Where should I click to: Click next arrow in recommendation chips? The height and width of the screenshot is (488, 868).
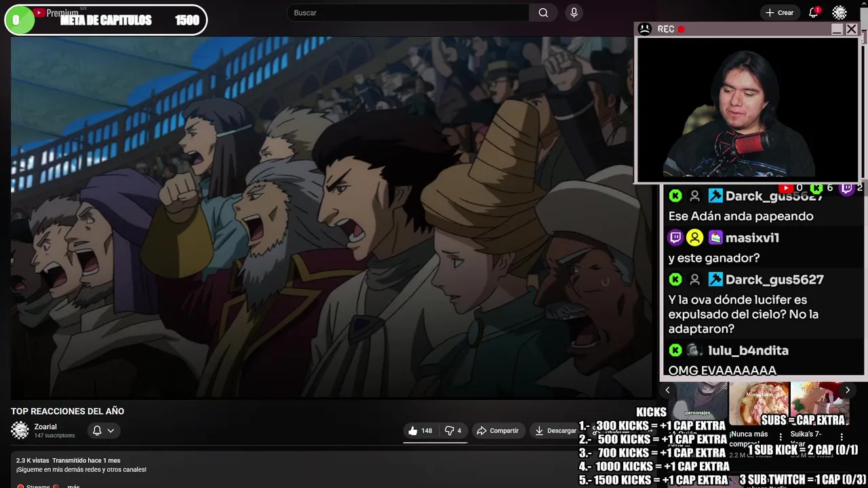(x=847, y=390)
